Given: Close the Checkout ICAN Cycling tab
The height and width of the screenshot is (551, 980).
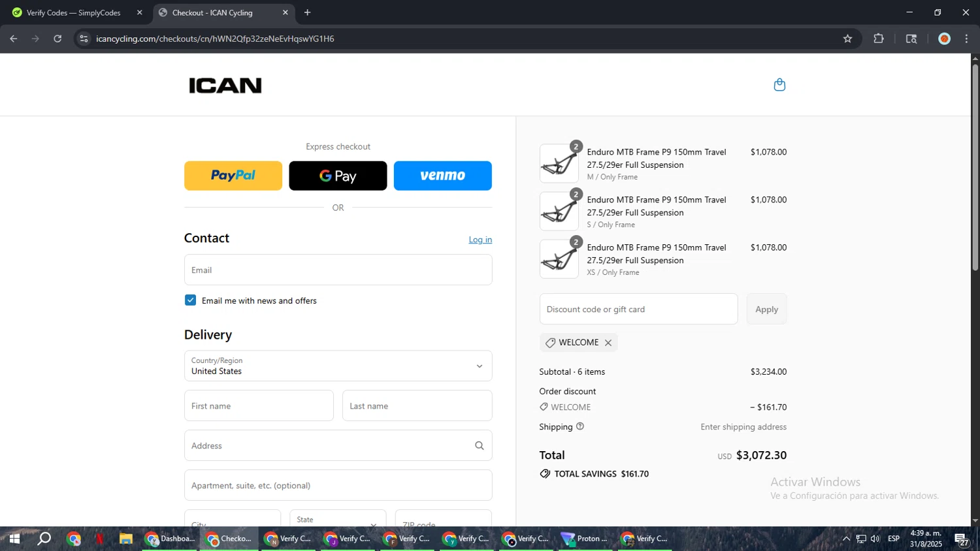Looking at the screenshot, I should 285,12.
